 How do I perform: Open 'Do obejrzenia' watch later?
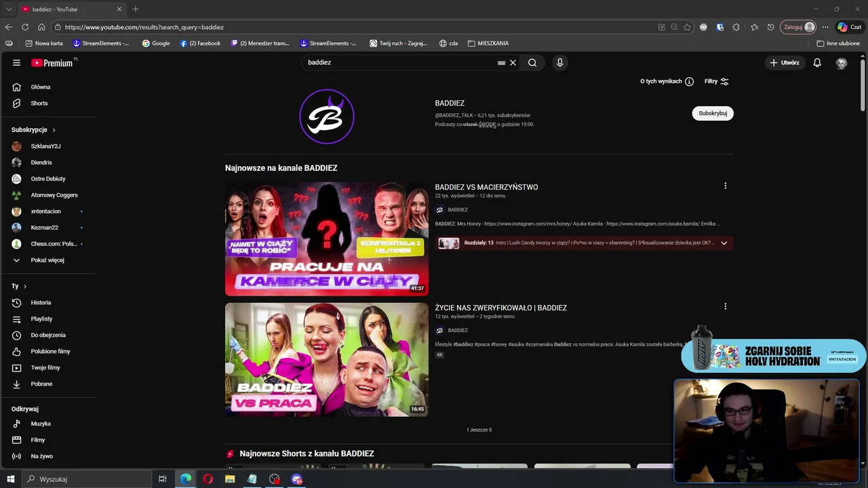click(47, 335)
